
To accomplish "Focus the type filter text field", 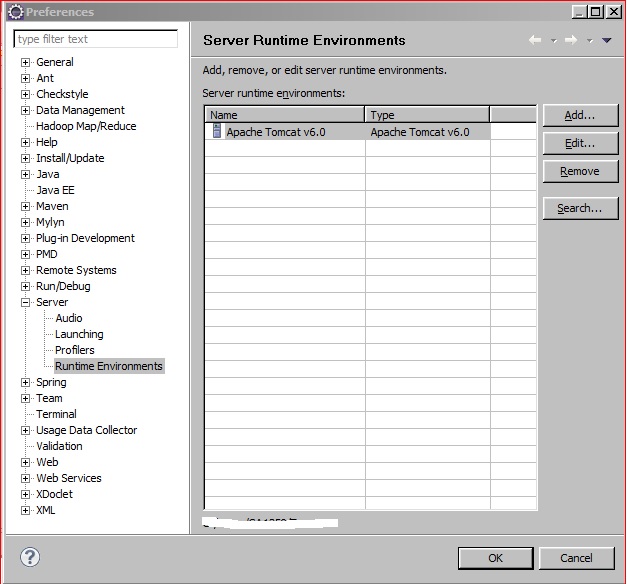I will [96, 39].
